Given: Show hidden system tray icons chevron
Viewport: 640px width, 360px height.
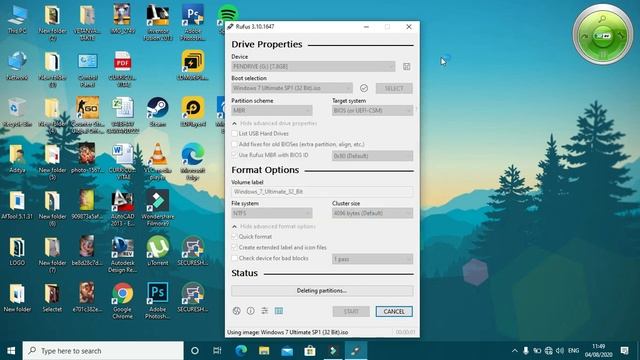Looking at the screenshot, I should click(x=514, y=351).
